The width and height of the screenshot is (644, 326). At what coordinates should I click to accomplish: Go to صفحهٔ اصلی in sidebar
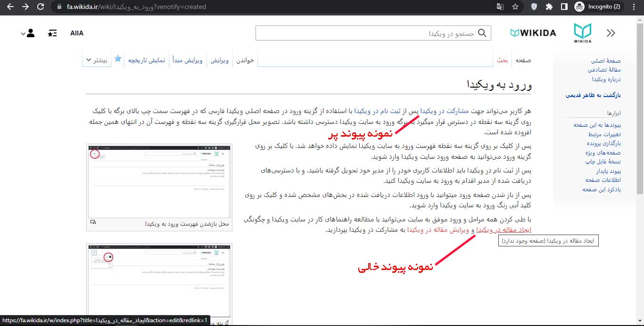pyautogui.click(x=606, y=61)
